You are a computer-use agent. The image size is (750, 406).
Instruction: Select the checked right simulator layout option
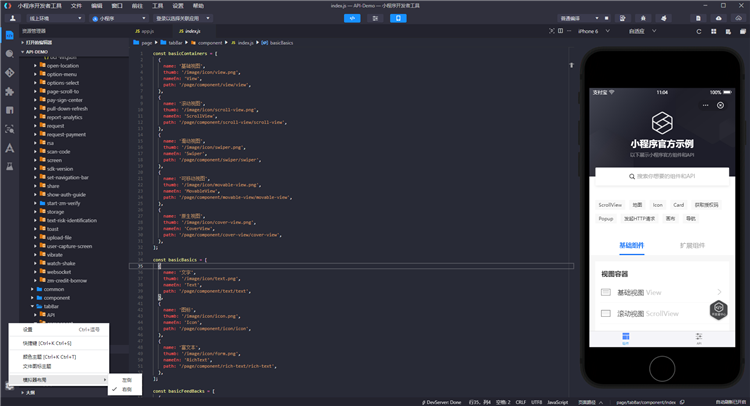pos(126,389)
